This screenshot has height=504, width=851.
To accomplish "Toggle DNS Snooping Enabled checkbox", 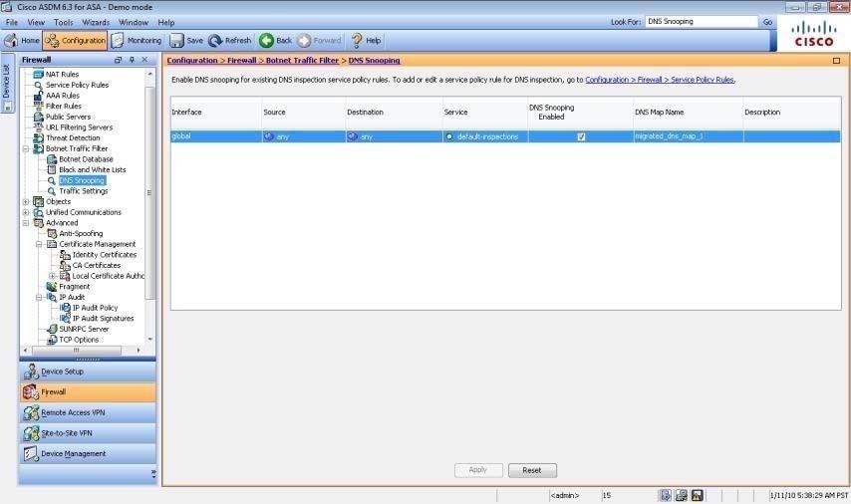I will pyautogui.click(x=581, y=136).
